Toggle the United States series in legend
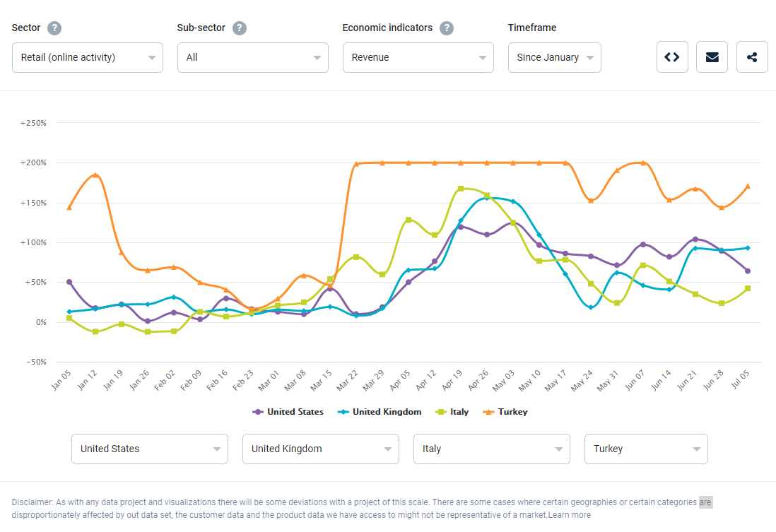Viewport: 776px width, 532px height. pos(288,412)
